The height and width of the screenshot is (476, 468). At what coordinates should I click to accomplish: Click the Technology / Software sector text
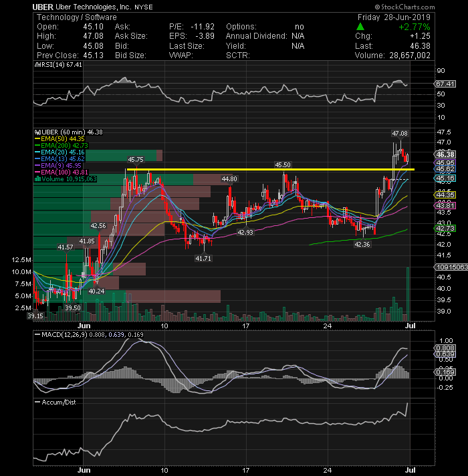click(x=76, y=17)
